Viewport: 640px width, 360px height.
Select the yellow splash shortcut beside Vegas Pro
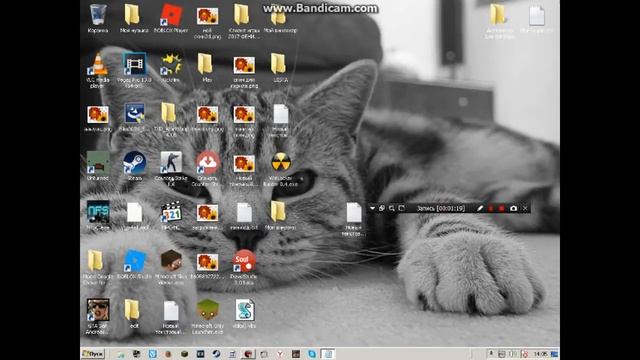coord(171,64)
